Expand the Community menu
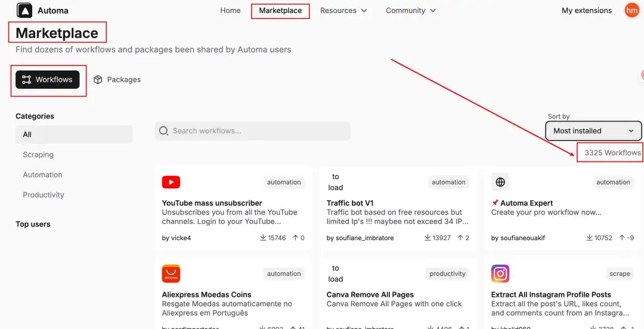Image resolution: width=644 pixels, height=329 pixels. pyautogui.click(x=410, y=11)
